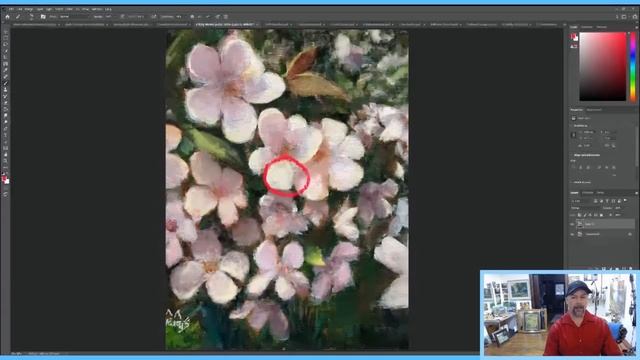Open the Layer menu
Screen dimensions: 640x360
click(40, 9)
